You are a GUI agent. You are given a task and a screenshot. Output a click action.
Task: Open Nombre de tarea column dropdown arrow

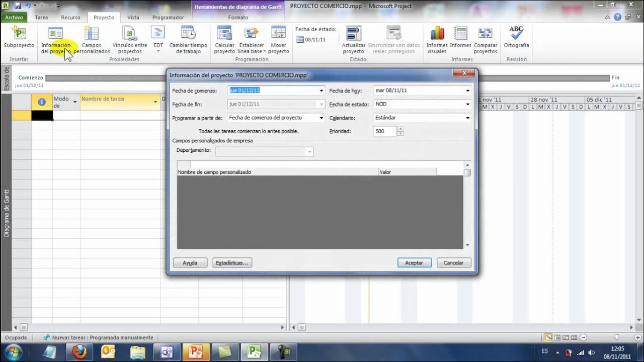[155, 102]
